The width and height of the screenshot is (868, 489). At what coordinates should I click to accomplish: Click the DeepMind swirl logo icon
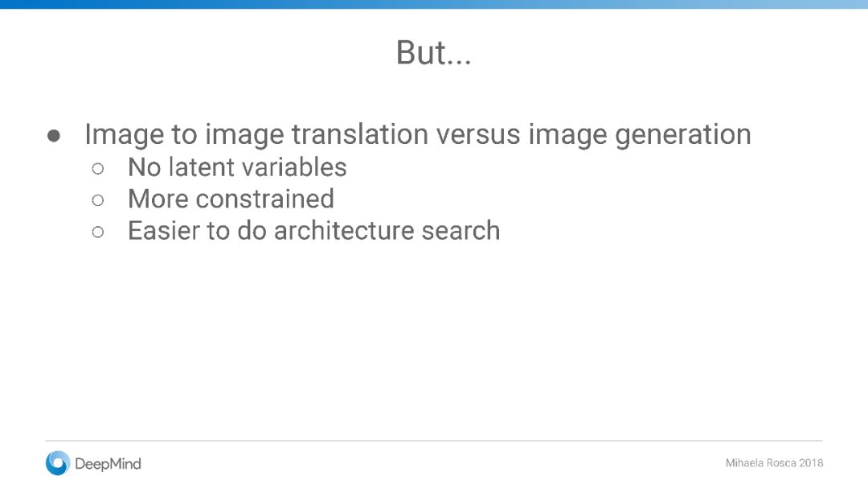pos(58,463)
